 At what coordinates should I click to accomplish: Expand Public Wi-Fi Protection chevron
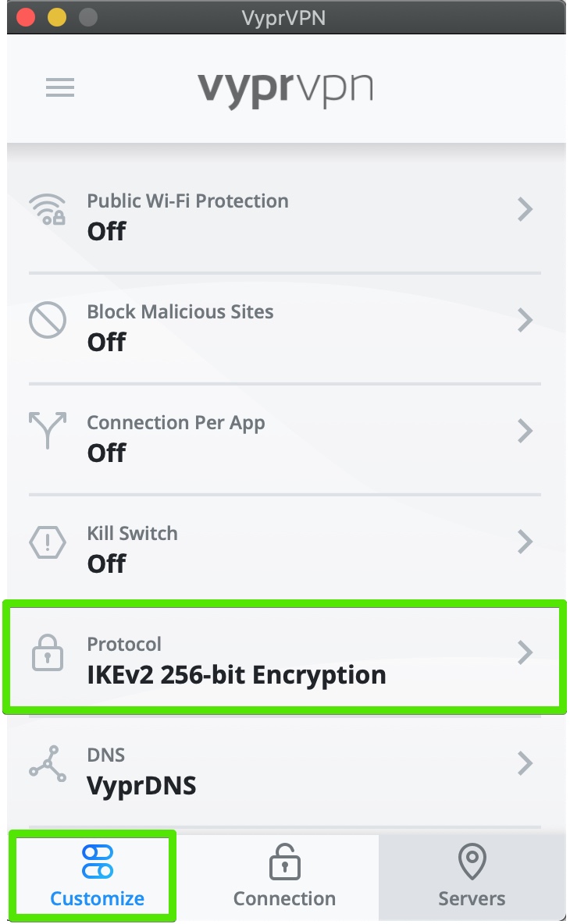(x=525, y=209)
